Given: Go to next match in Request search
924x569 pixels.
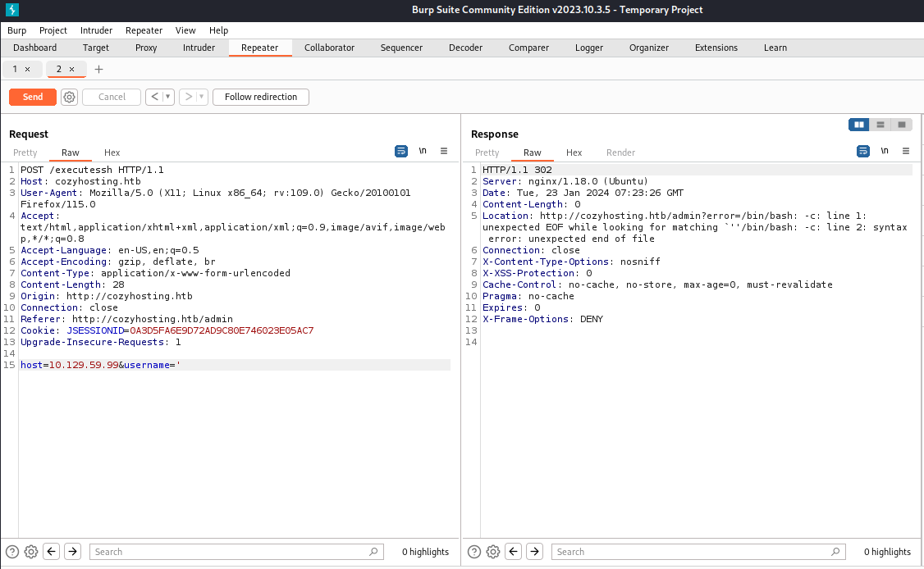Looking at the screenshot, I should pyautogui.click(x=72, y=552).
